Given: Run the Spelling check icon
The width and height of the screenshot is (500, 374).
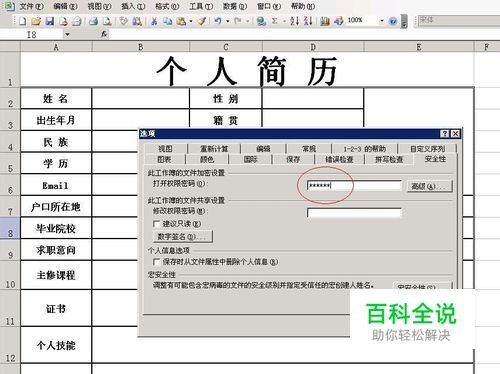Looking at the screenshot, I should 124,21.
